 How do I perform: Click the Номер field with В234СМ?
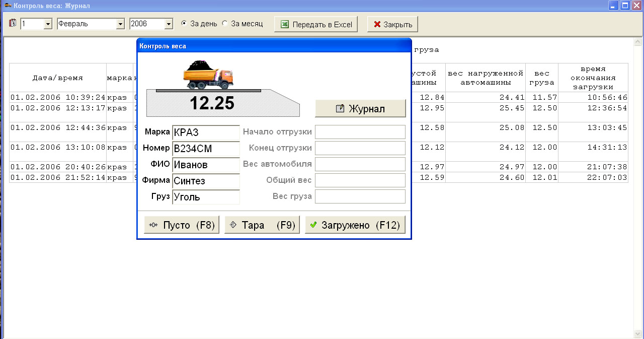click(x=206, y=149)
